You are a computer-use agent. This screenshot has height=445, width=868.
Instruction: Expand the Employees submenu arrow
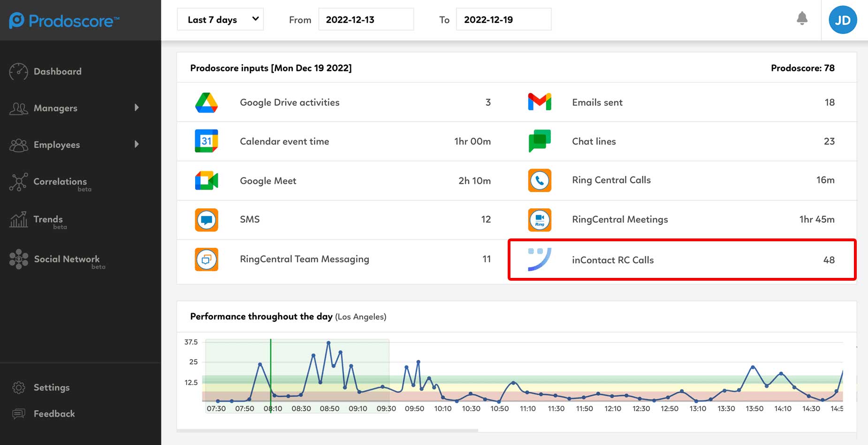(137, 144)
